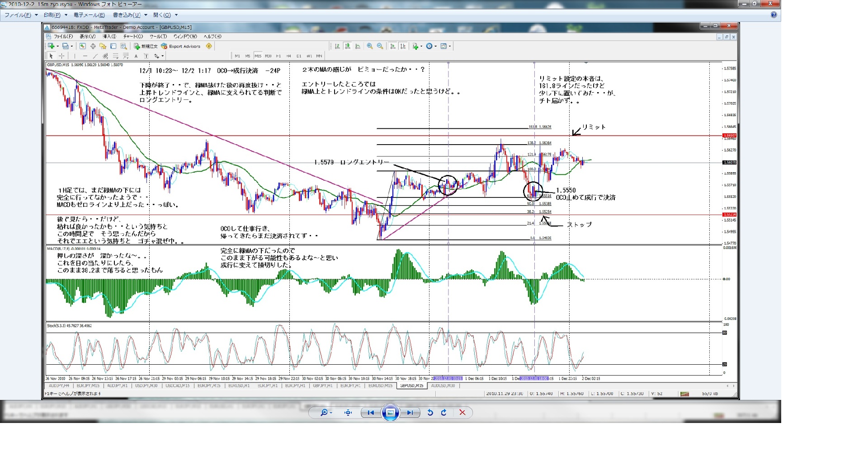
Task: Expand the 開く(O) open dropdown
Action: 165,15
